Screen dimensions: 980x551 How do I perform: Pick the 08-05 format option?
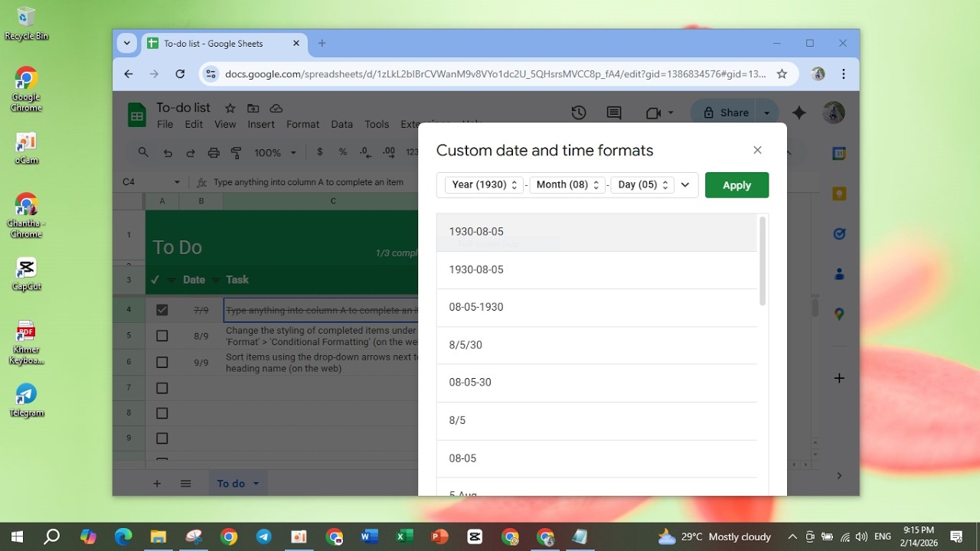click(596, 458)
